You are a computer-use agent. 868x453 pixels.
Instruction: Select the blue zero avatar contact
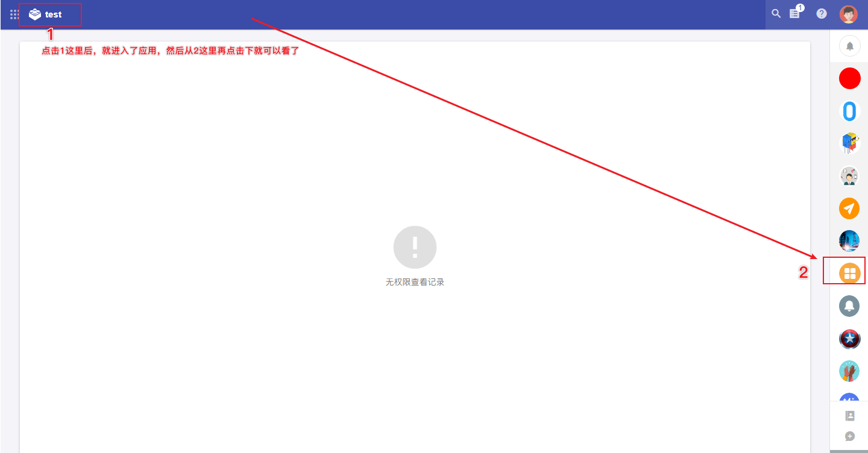click(850, 111)
